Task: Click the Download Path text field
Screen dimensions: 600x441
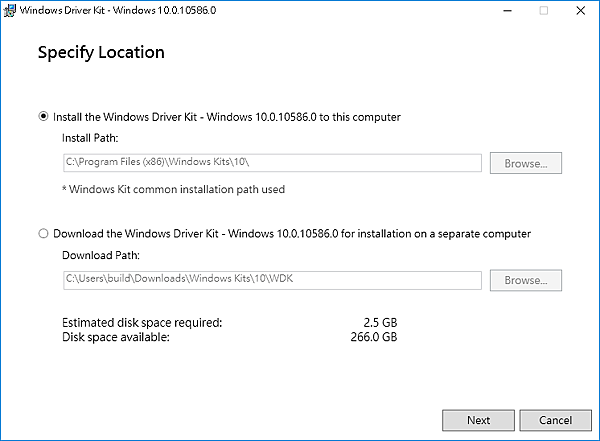Action: tap(272, 280)
